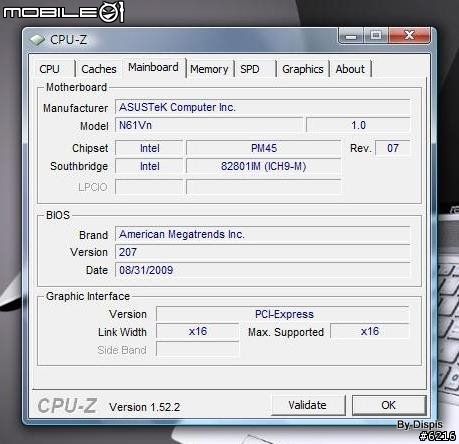Click the Southbridge vendor Intel field
The image size is (459, 444).
[149, 166]
